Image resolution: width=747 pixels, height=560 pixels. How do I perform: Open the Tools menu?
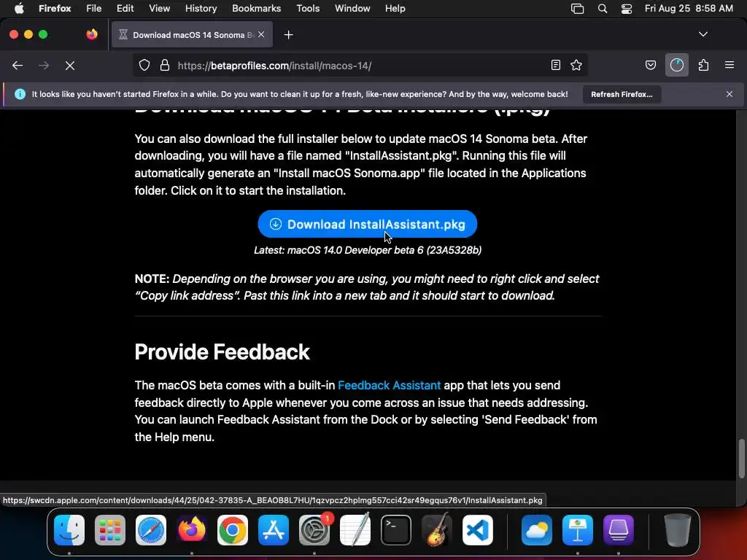coord(308,8)
